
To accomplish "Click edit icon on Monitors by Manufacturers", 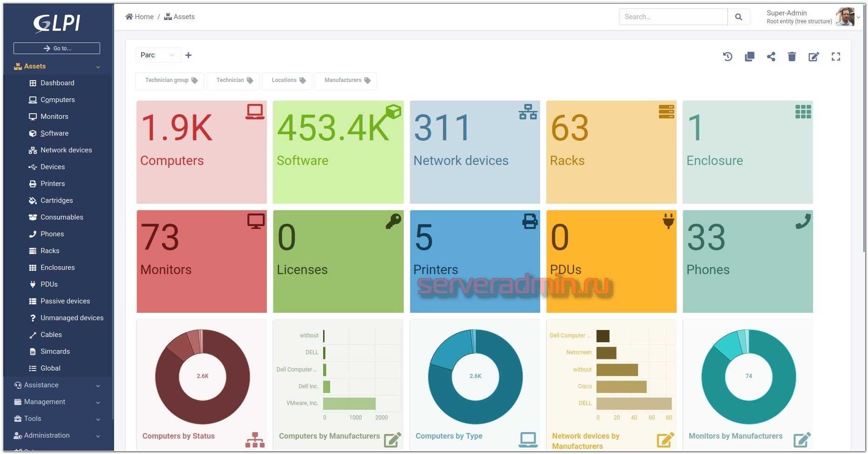I will click(802, 440).
